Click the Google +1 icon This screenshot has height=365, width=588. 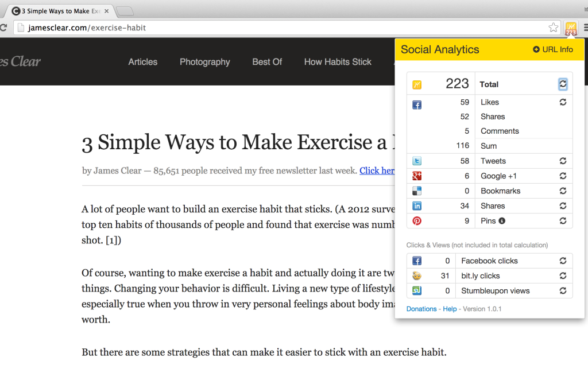click(x=416, y=176)
